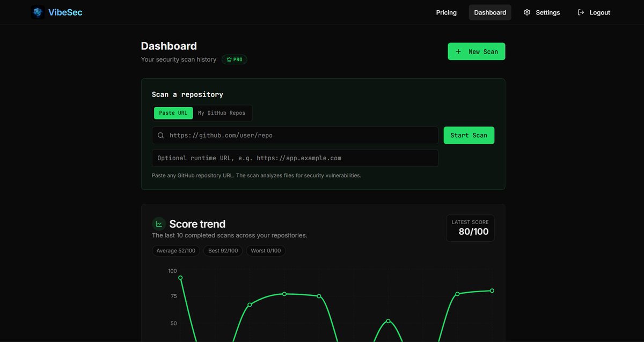Click the plus icon on New Scan
Screen dimensions: 644x342
click(x=458, y=51)
